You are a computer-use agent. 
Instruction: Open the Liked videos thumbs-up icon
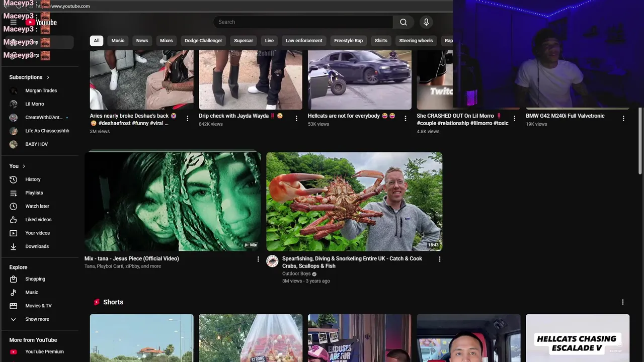14,220
